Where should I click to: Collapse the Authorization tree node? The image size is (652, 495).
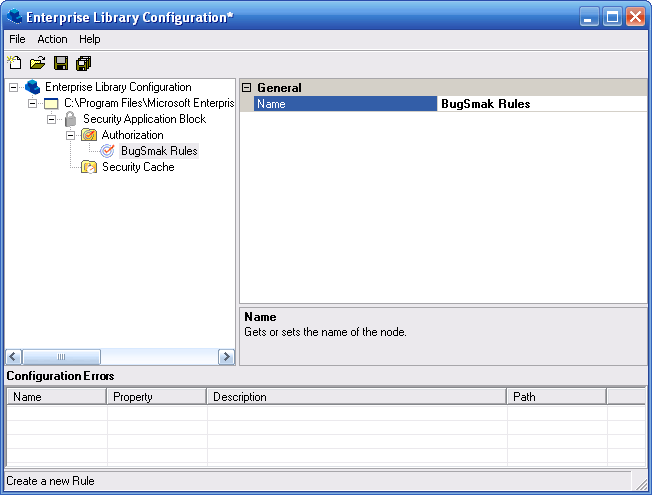click(71, 135)
